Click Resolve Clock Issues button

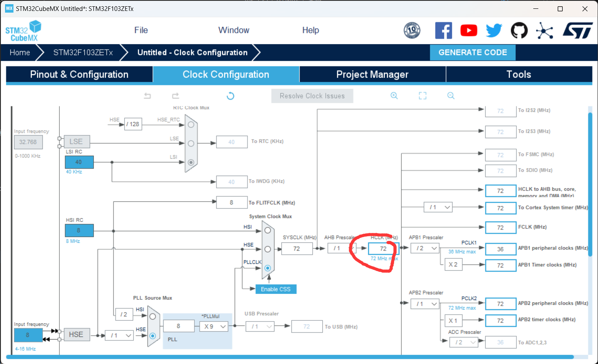click(x=312, y=96)
